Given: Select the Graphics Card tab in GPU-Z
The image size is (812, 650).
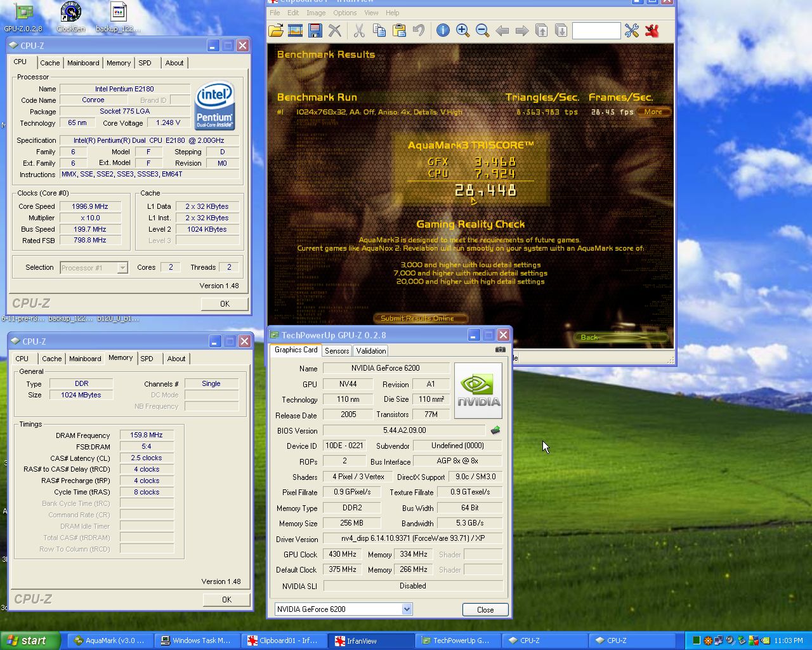Looking at the screenshot, I should tap(296, 350).
